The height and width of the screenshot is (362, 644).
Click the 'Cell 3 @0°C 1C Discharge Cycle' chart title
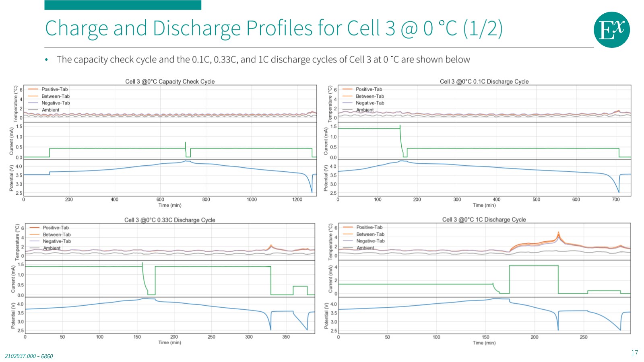click(x=484, y=220)
